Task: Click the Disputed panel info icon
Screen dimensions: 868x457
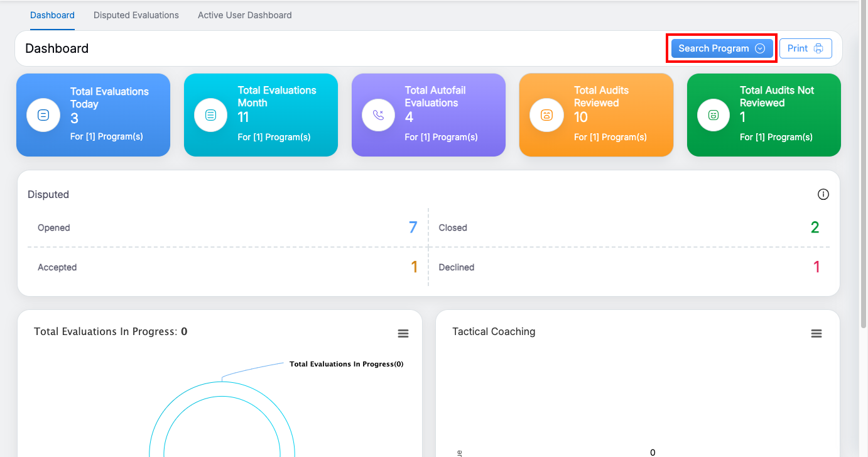Action: coord(823,194)
